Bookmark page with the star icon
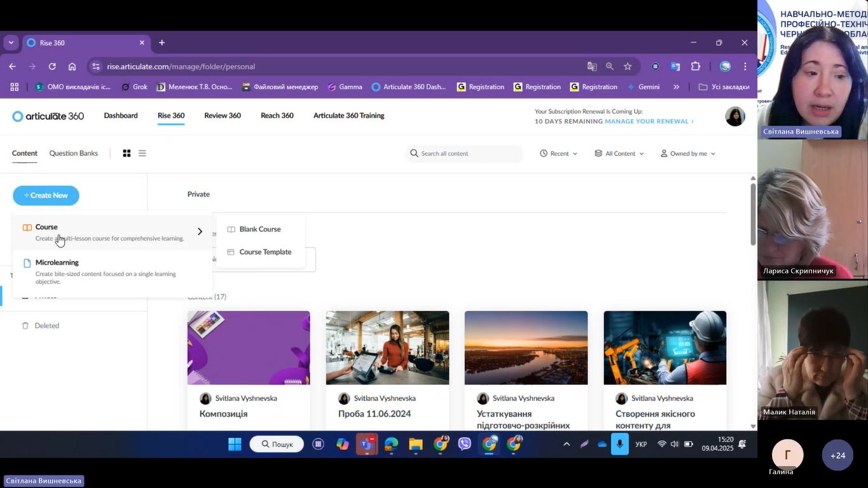This screenshot has height=488, width=868. 628,67
